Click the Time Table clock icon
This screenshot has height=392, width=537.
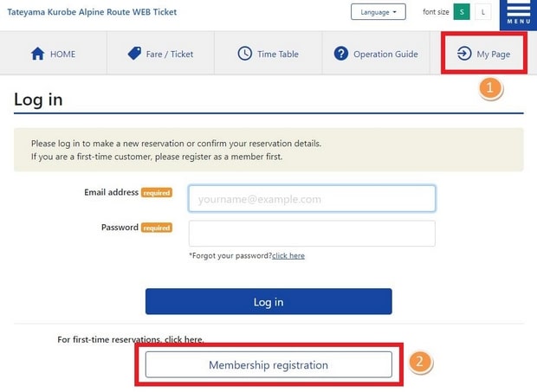click(x=245, y=54)
